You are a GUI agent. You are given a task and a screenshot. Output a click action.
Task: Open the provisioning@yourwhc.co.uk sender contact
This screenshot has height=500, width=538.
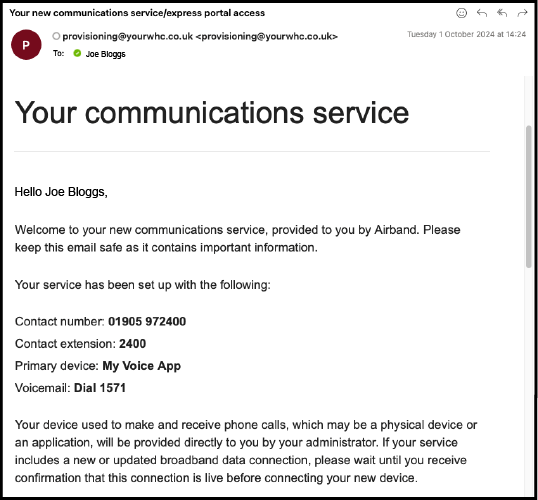point(200,36)
